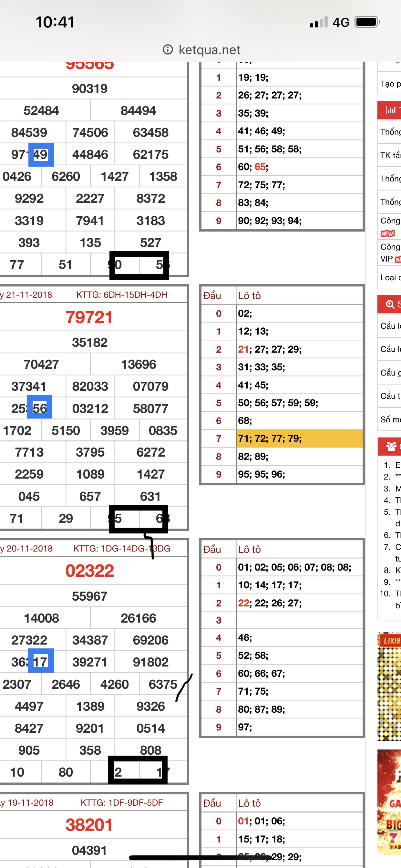The width and height of the screenshot is (401, 868).
Task: Tap the prize number 9201
Action: 90,728
